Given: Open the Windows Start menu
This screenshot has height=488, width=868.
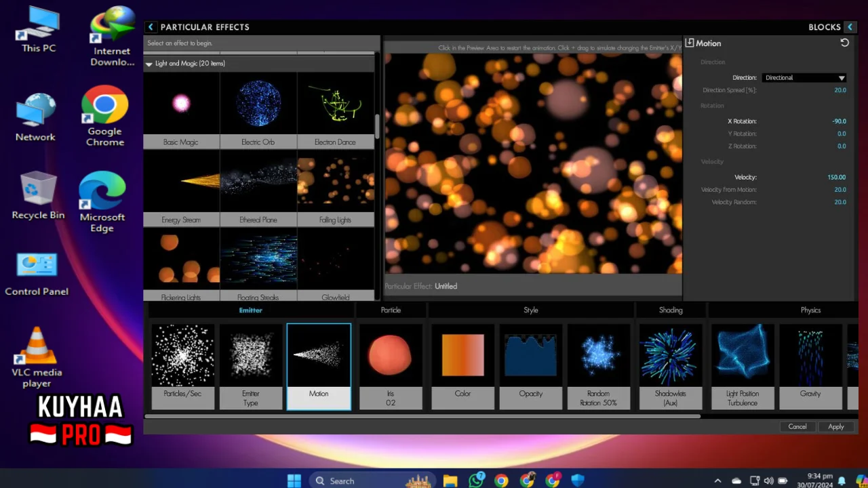Looking at the screenshot, I should click(294, 481).
